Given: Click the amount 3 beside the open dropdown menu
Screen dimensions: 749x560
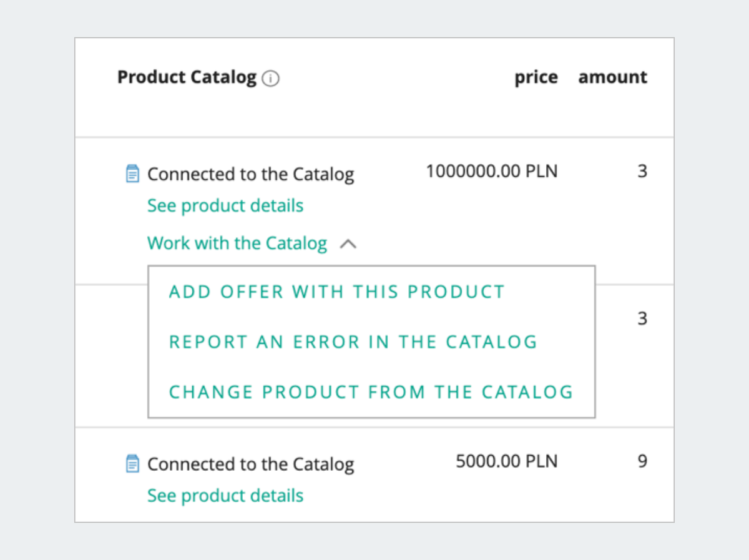Looking at the screenshot, I should click(x=642, y=319).
